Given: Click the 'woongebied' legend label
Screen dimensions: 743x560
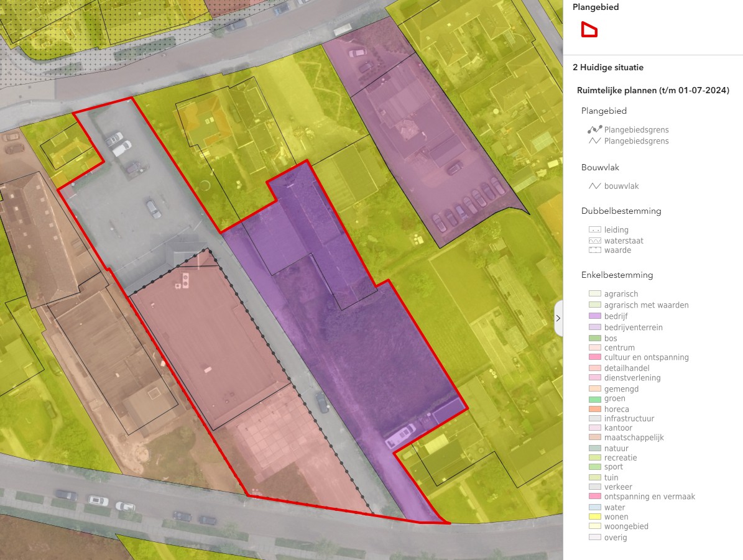Looking at the screenshot, I should [626, 526].
